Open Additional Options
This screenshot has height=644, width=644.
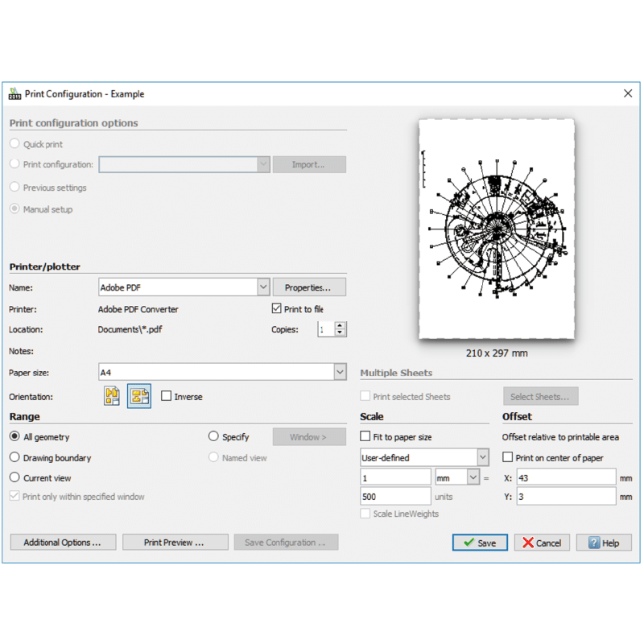coord(63,543)
